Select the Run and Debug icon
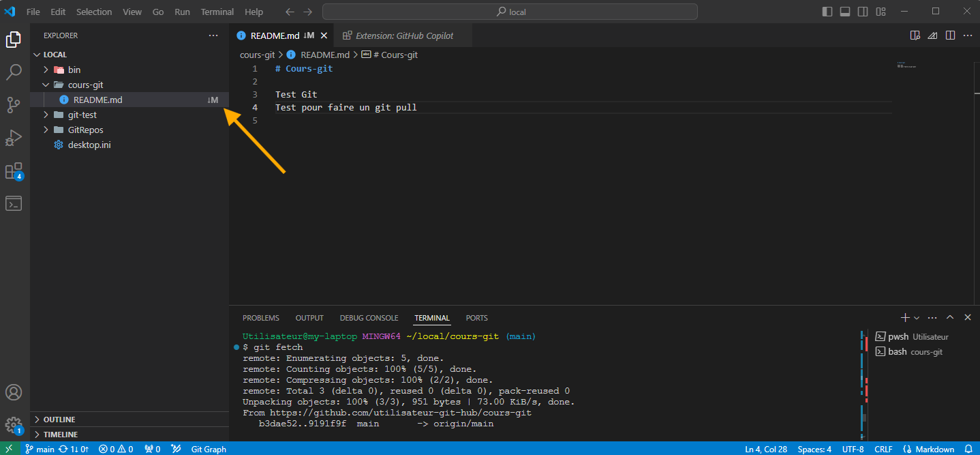This screenshot has width=980, height=455. coord(14,138)
